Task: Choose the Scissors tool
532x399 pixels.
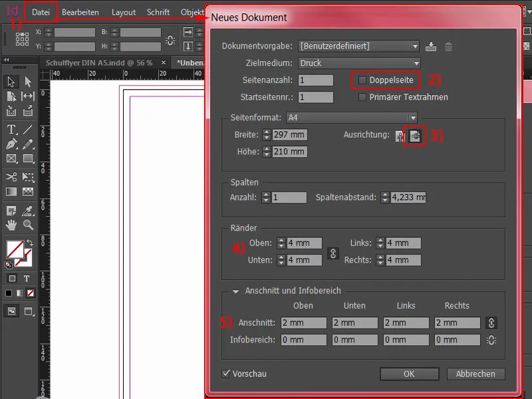Action: tap(11, 177)
